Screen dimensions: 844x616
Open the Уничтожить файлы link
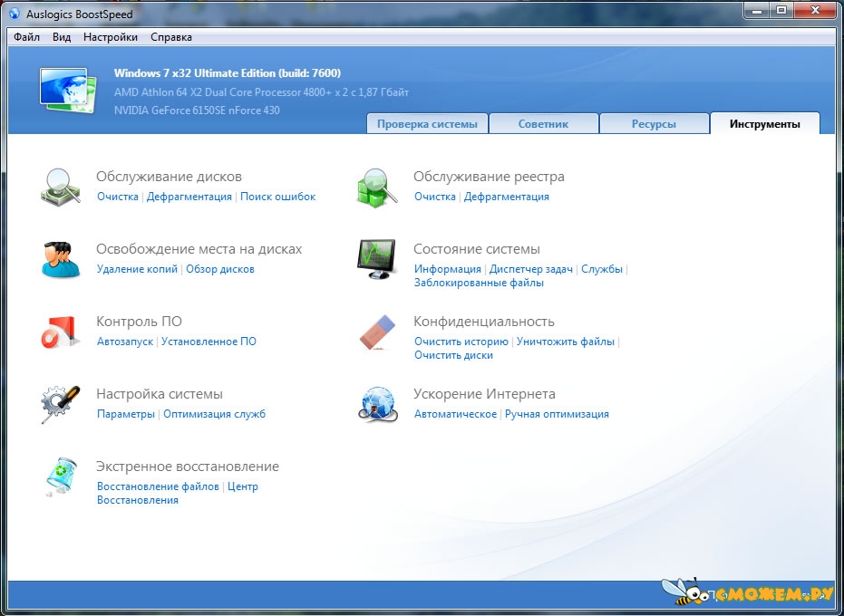click(x=565, y=342)
